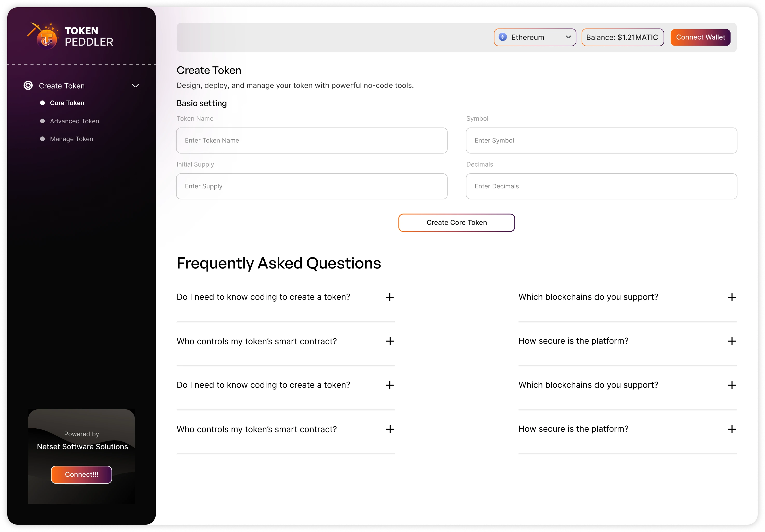Click the Create Token target icon in sidebar
Viewport: 765px width, 532px height.
(x=28, y=86)
